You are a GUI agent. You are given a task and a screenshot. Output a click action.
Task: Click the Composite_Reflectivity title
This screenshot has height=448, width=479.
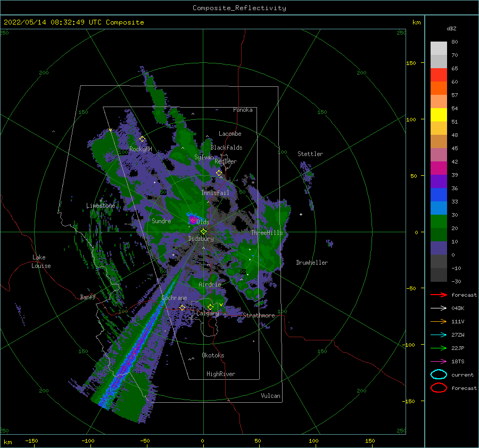pos(239,8)
